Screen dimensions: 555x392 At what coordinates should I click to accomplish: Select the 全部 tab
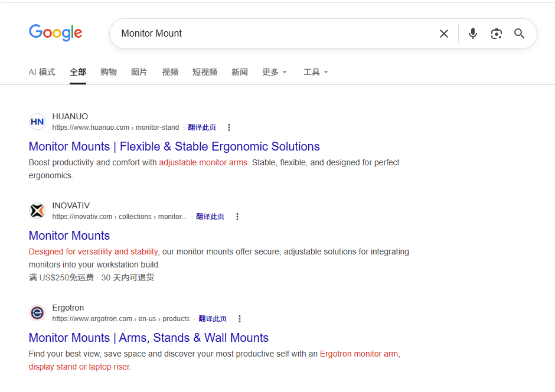click(x=78, y=72)
